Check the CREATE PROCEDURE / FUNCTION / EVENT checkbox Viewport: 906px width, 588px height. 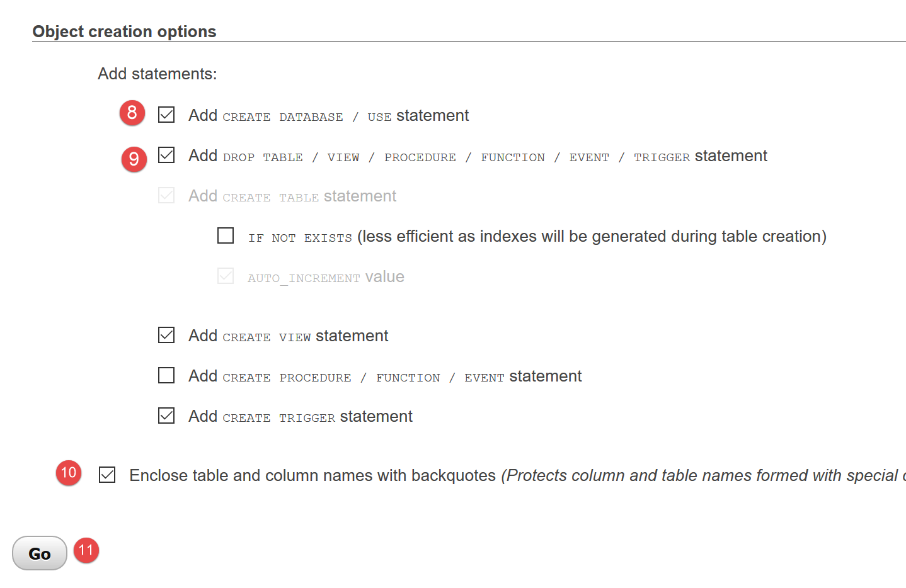click(x=166, y=375)
